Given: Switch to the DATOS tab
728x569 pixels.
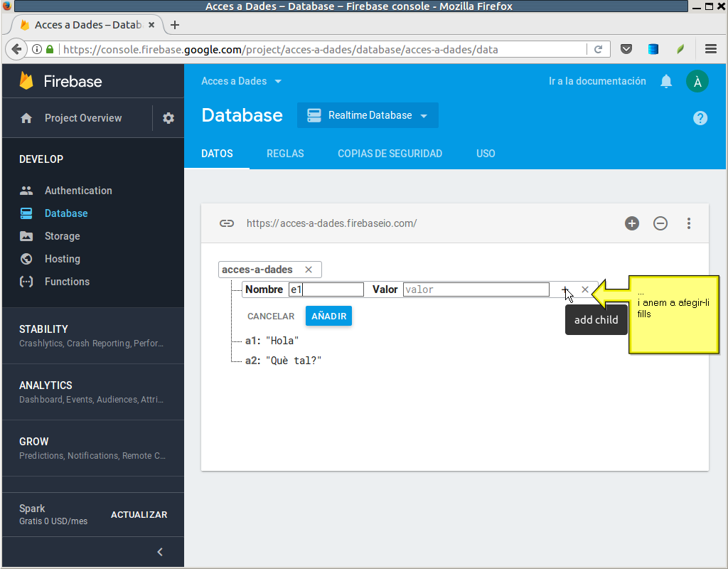Looking at the screenshot, I should (217, 154).
